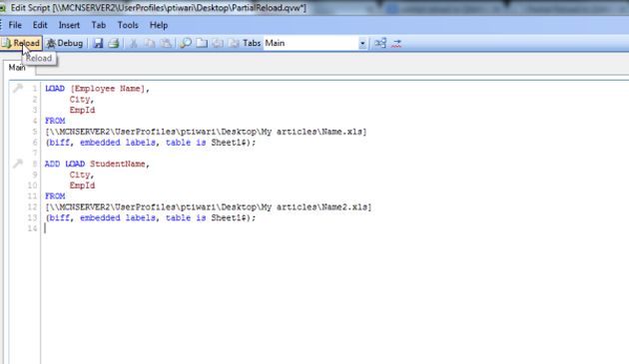Print the script using the printer icon

114,43
